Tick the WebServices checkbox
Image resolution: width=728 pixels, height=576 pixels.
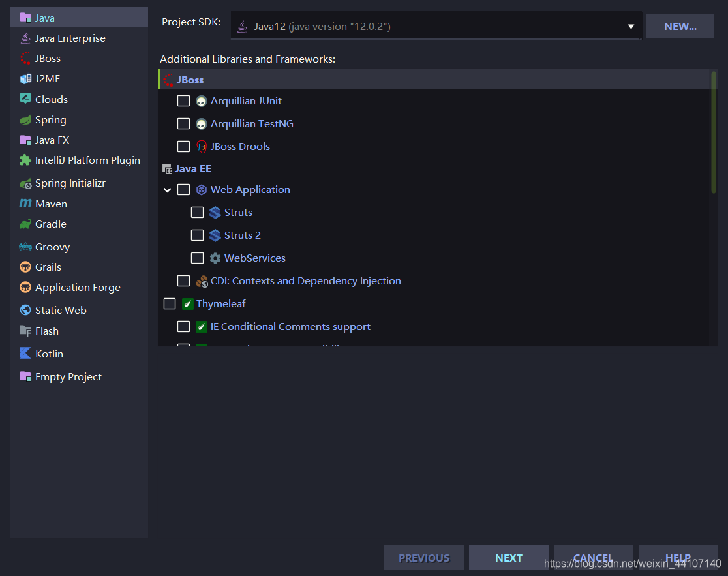[x=197, y=258]
